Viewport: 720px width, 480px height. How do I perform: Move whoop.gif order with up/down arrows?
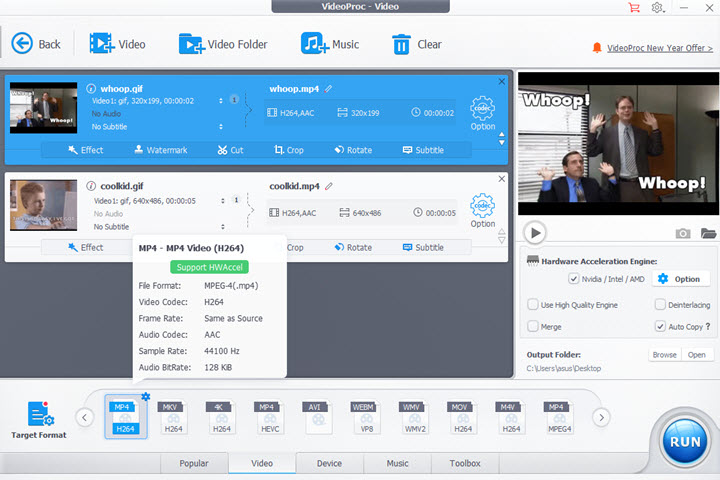click(x=501, y=139)
